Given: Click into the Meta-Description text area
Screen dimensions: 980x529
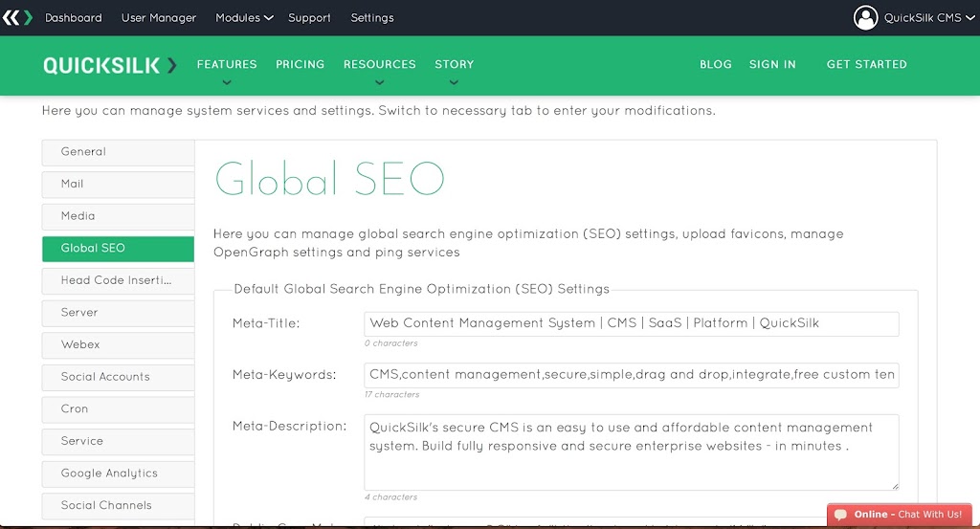Looking at the screenshot, I should 632,452.
